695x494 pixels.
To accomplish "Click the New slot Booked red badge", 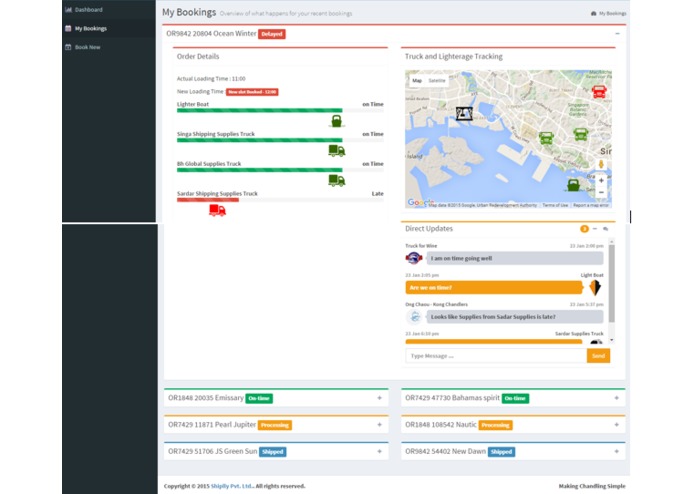I will 252,92.
